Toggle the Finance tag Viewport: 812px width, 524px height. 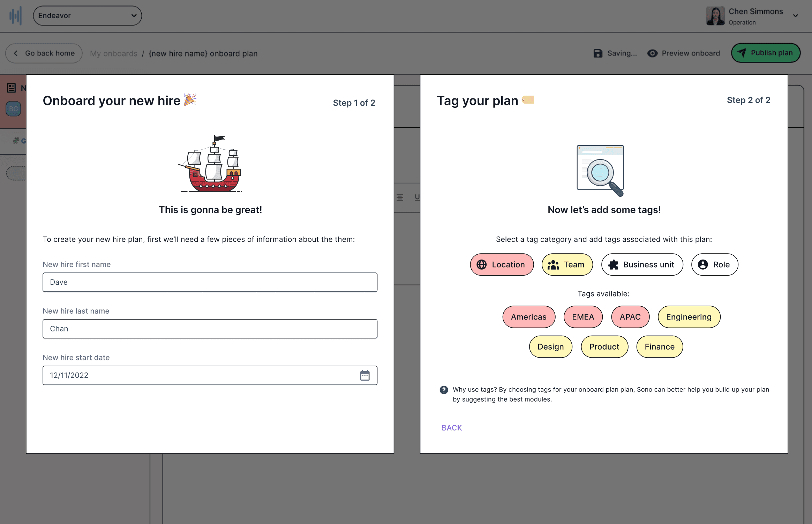[x=659, y=347]
